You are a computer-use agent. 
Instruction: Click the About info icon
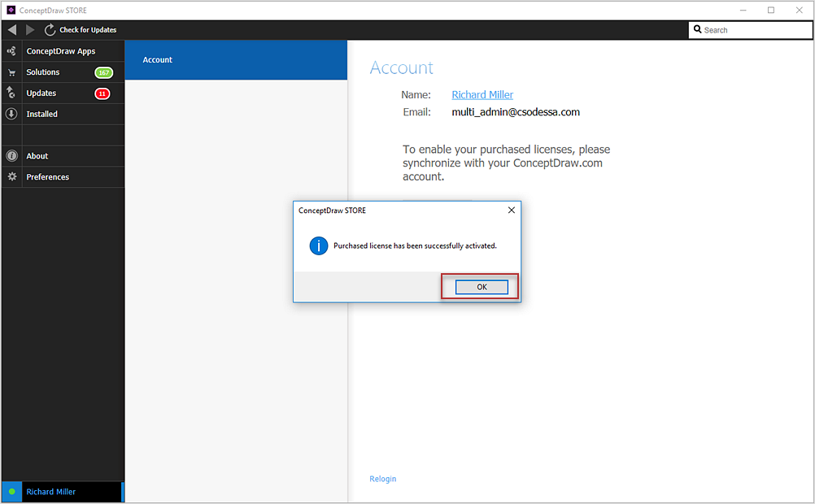point(11,156)
